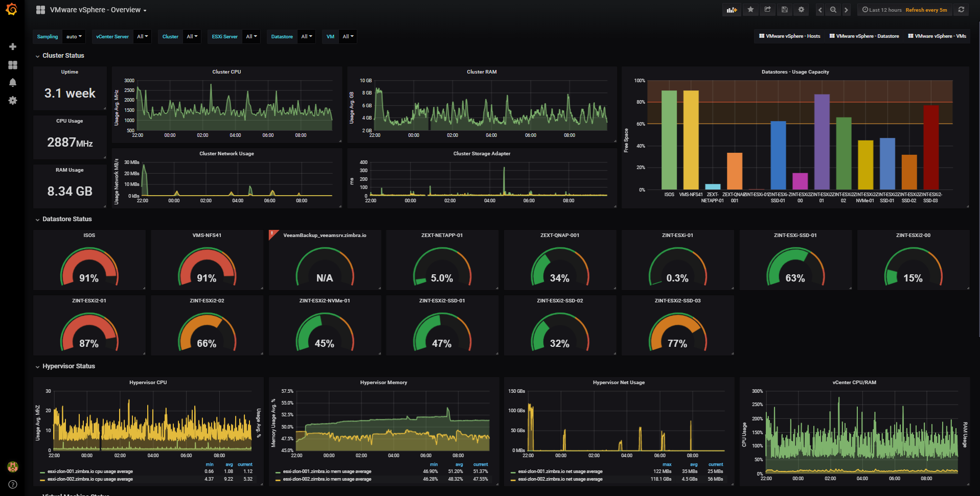Open the Create (plus) sidebar icon
The height and width of the screenshot is (496, 980).
click(x=12, y=46)
